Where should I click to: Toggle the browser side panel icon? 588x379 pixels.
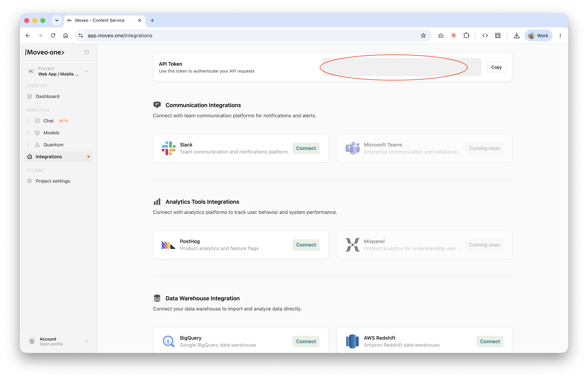[x=498, y=35]
